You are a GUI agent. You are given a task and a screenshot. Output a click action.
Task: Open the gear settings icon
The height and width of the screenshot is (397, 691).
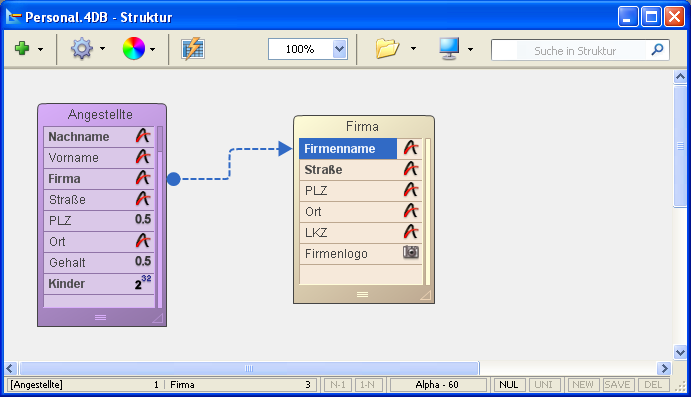coord(82,48)
